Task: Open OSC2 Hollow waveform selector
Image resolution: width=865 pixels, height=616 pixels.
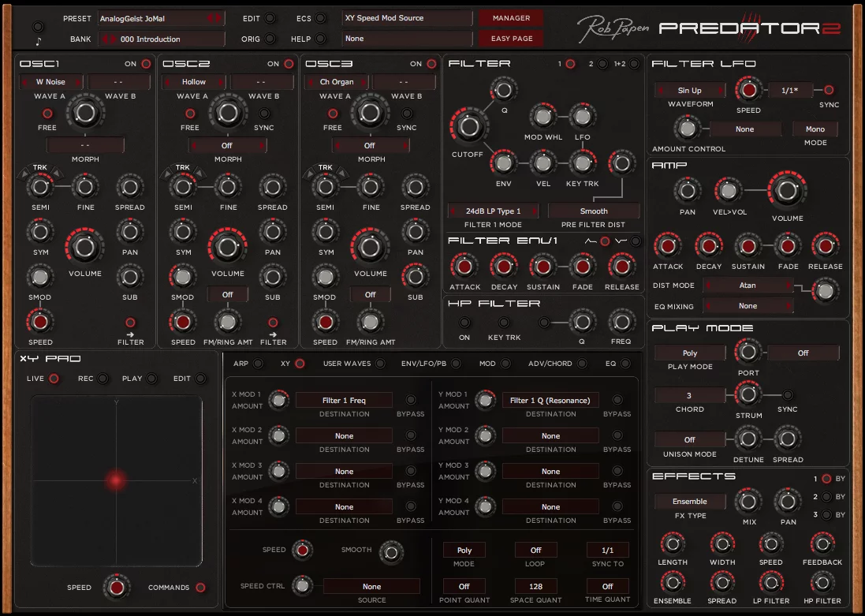Action: (x=194, y=82)
